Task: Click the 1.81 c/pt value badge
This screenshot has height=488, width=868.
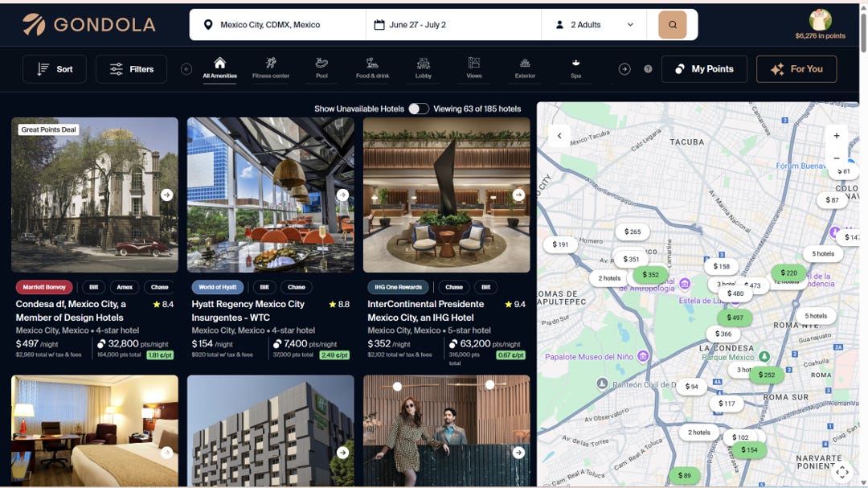Action: point(160,355)
